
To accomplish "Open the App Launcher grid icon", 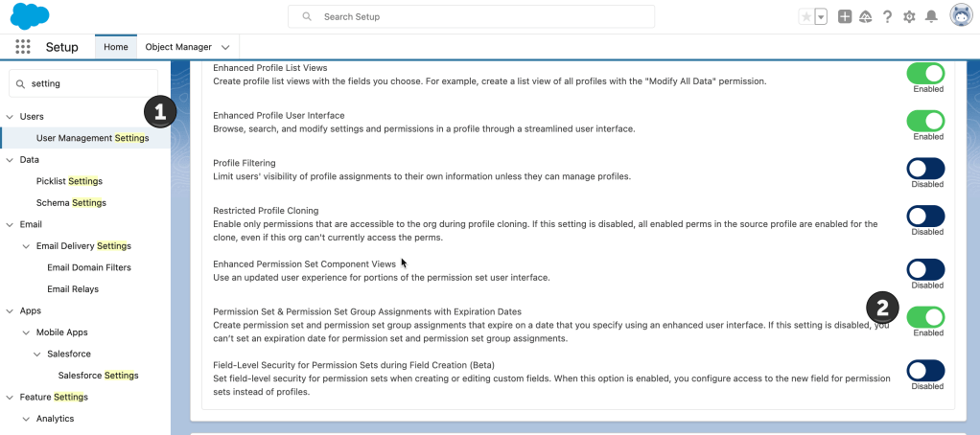I will click(x=23, y=47).
